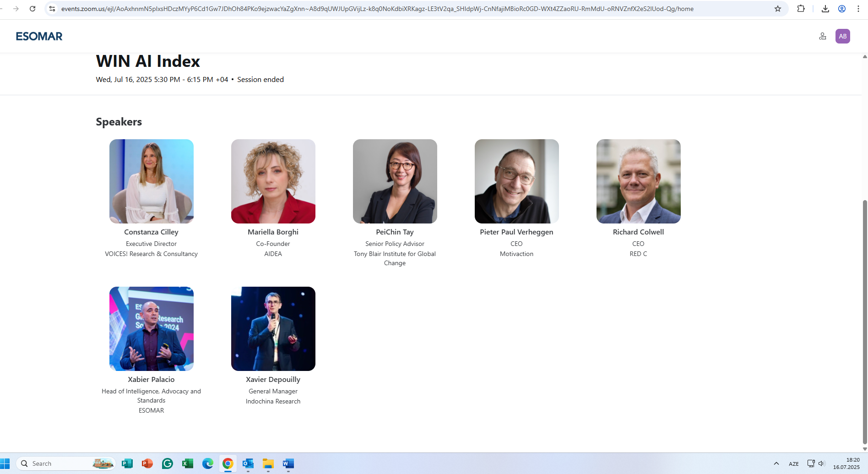
Task: Click the page vertical scrollbar thumb
Action: [865, 321]
